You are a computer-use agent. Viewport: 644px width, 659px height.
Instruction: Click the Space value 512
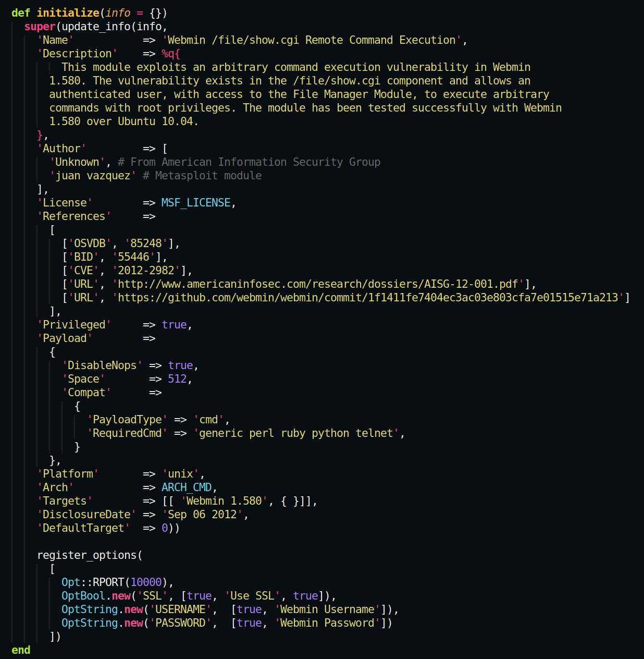pos(177,379)
